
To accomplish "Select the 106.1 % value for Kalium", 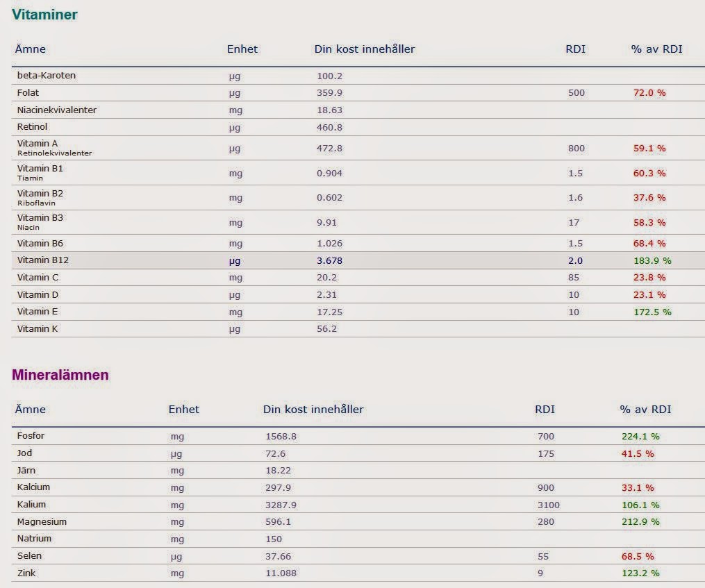I will click(x=640, y=505).
